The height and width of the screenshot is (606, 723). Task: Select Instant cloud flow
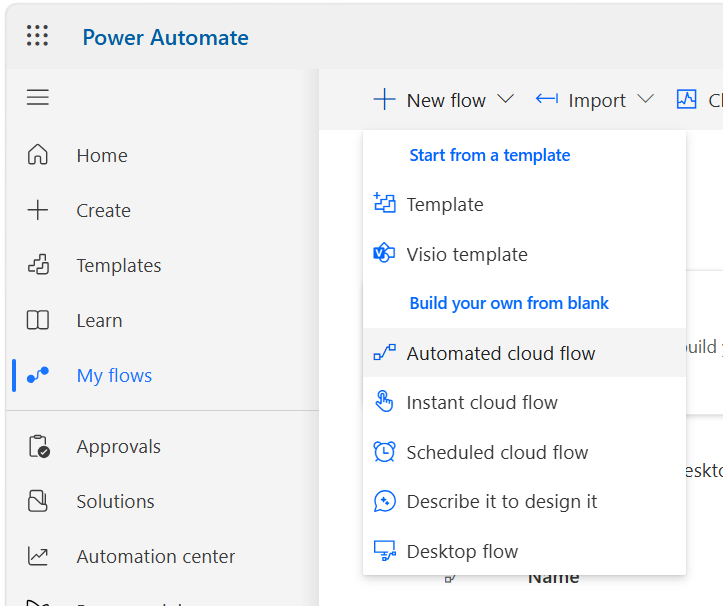tap(524, 402)
